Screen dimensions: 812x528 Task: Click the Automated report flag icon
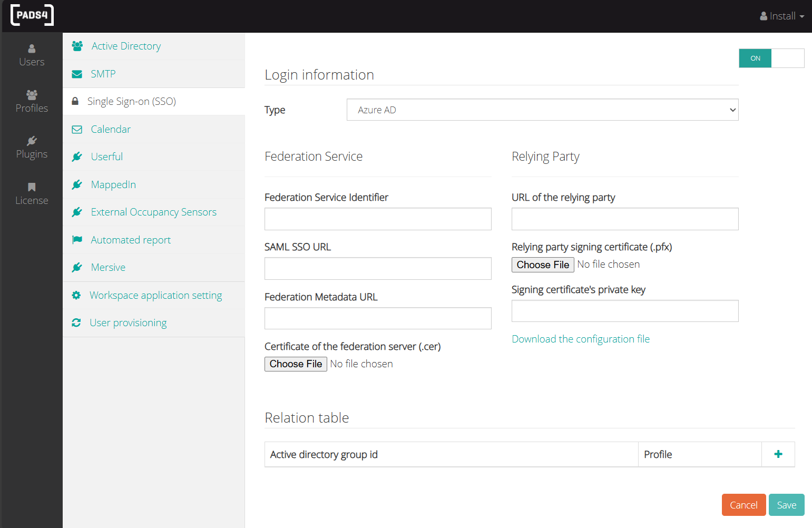[77, 240]
